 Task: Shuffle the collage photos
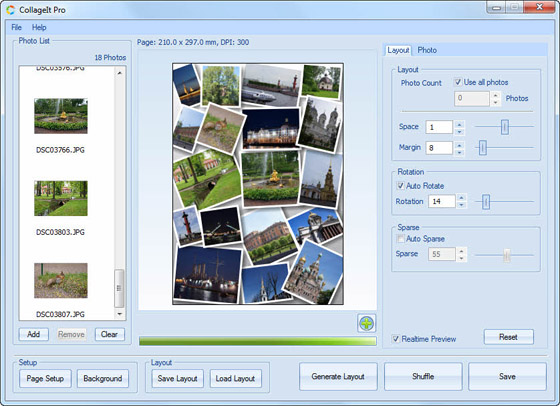(x=423, y=376)
